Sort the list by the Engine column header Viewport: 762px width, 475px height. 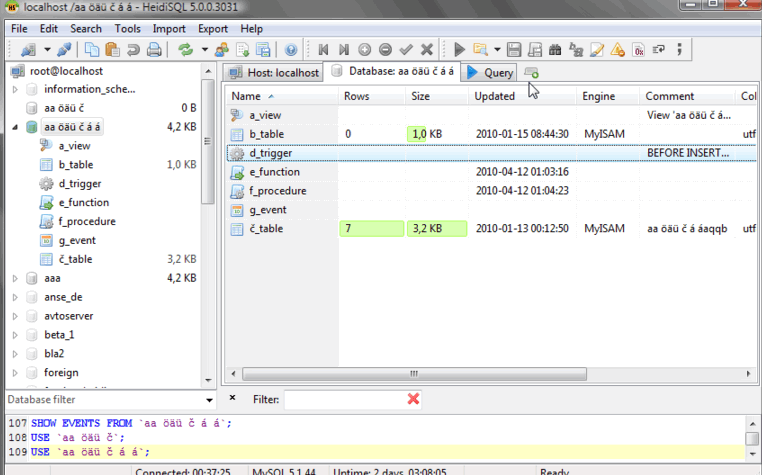pyautogui.click(x=608, y=96)
